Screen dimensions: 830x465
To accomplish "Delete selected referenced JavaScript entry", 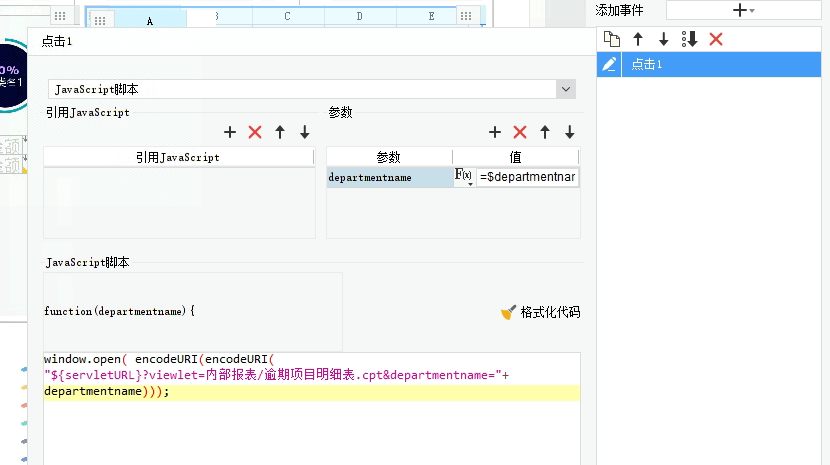I will pyautogui.click(x=255, y=132).
